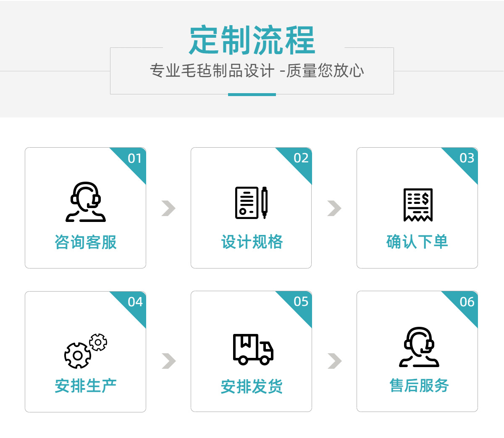Click the teal underline bar below subtitle
504x438 pixels.
point(252,94)
